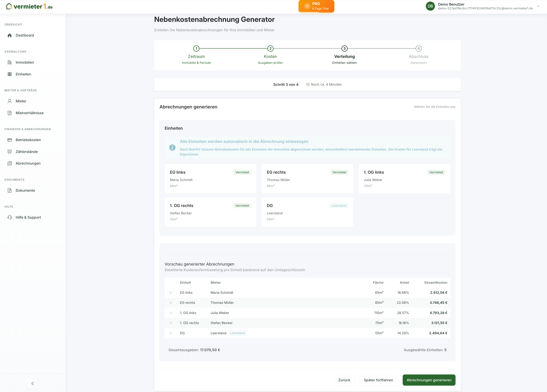This screenshot has width=547, height=392.
Task: Open the Dashboard home icon
Action: point(10,35)
